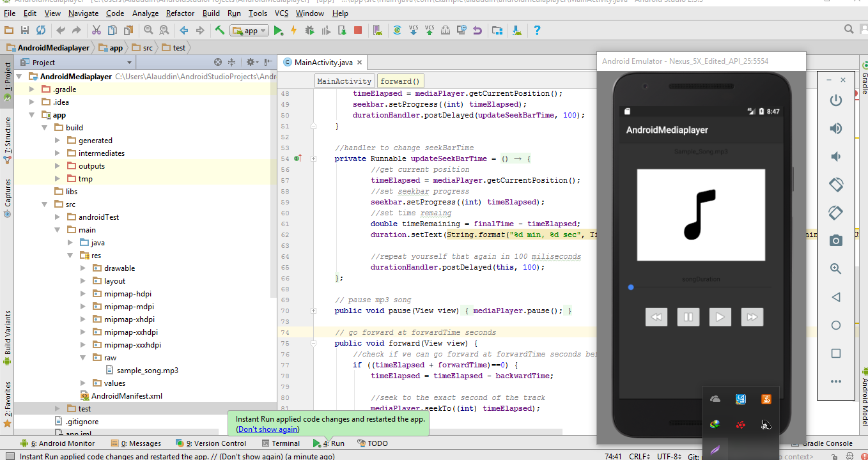Pause the song in the emulator app
868x460 pixels.
pos(688,317)
